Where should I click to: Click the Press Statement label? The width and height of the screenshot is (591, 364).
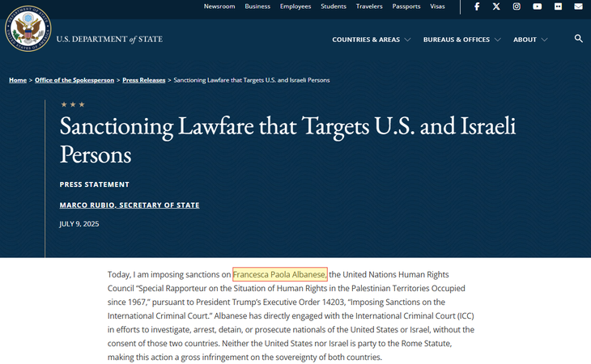(x=94, y=184)
